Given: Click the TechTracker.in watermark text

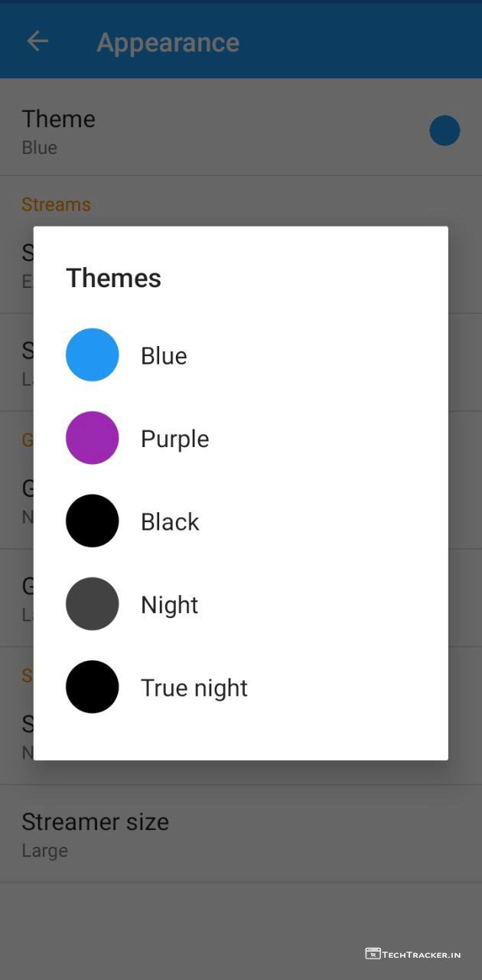Looking at the screenshot, I should tap(422, 954).
